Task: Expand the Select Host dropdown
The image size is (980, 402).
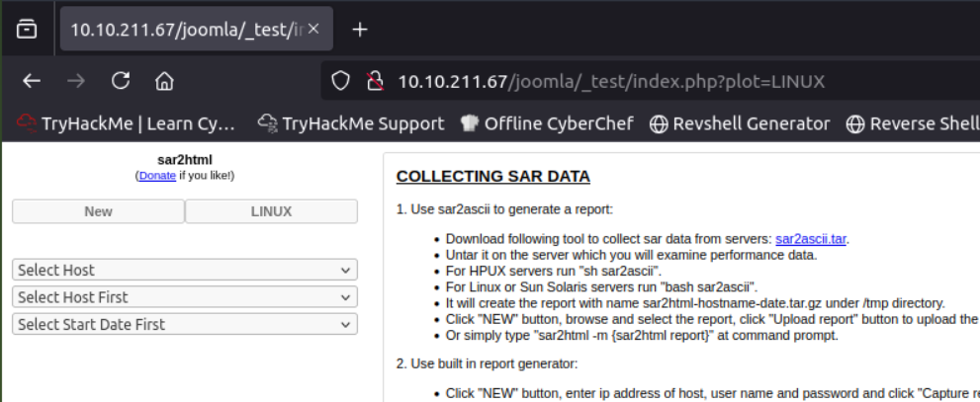Action: [185, 270]
